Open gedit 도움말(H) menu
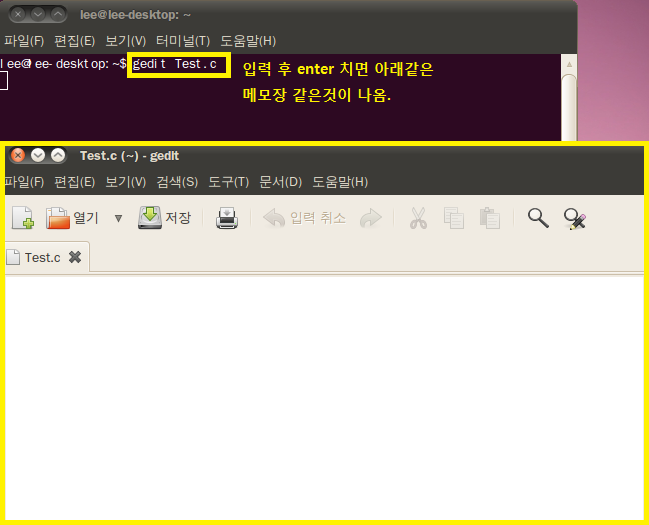Image resolution: width=649 pixels, height=525 pixels. (x=340, y=182)
